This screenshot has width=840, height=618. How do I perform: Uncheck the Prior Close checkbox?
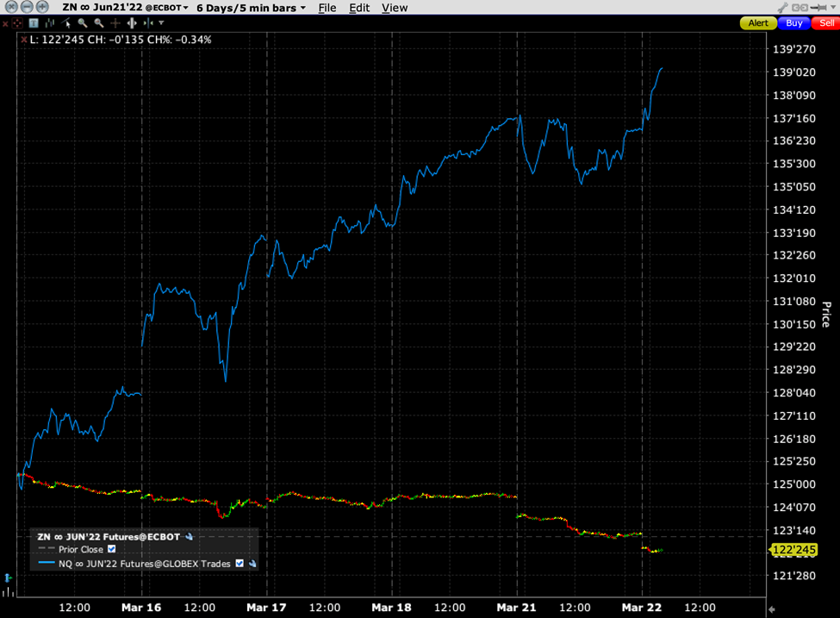pyautogui.click(x=111, y=549)
